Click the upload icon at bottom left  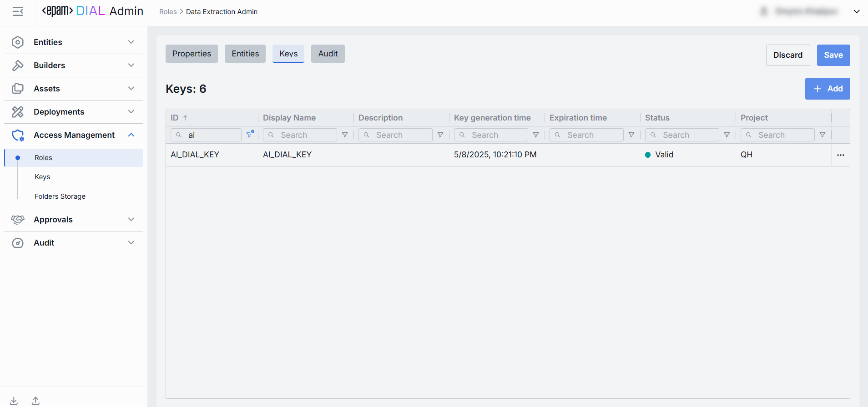click(x=35, y=401)
